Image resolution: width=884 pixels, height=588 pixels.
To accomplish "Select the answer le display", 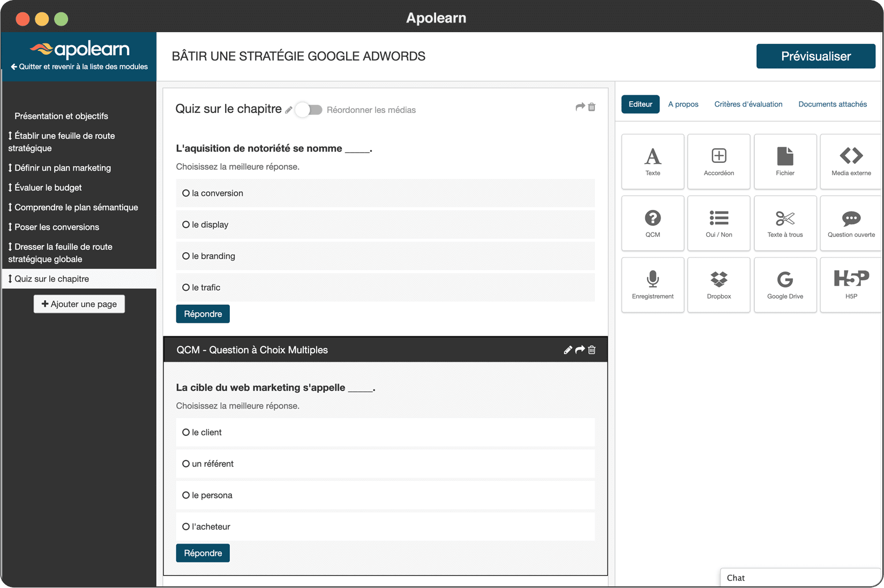I will 385,225.
